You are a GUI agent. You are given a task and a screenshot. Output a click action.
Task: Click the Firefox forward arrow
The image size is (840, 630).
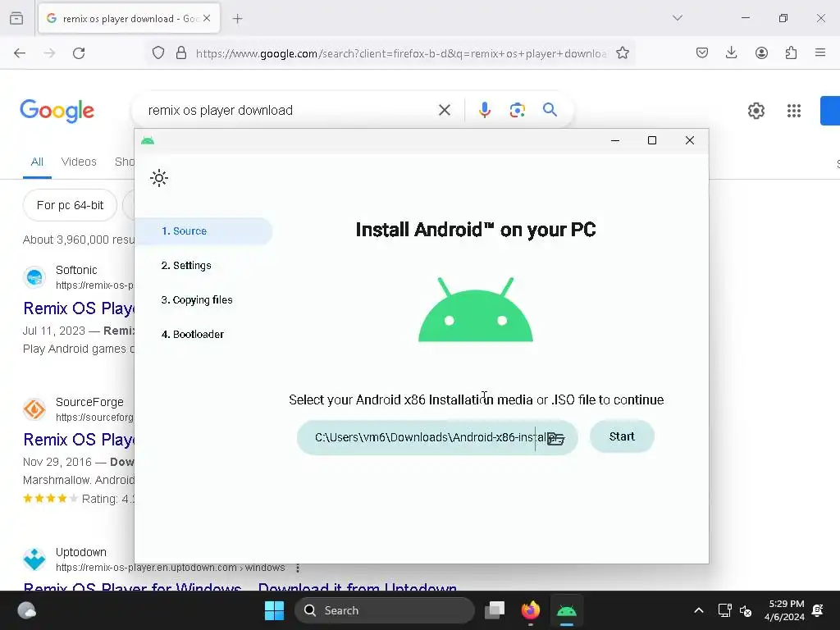click(49, 53)
